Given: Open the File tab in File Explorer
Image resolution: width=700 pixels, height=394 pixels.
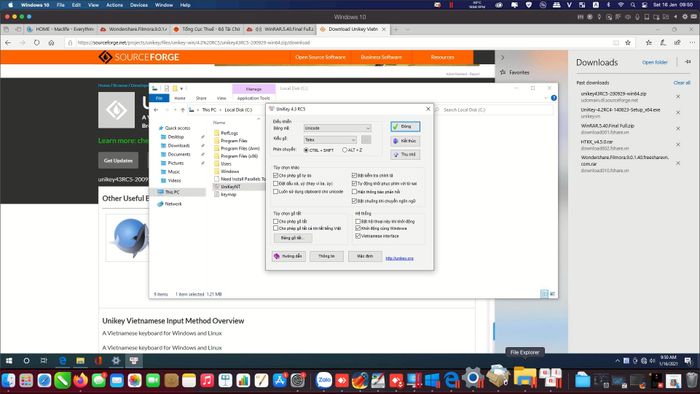Looking at the screenshot, I should pyautogui.click(x=159, y=98).
